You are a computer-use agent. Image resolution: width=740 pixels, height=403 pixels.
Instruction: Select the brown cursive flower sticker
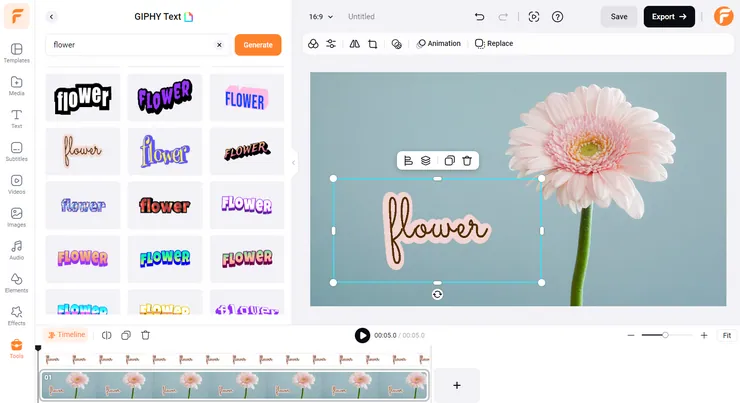pyautogui.click(x=83, y=151)
